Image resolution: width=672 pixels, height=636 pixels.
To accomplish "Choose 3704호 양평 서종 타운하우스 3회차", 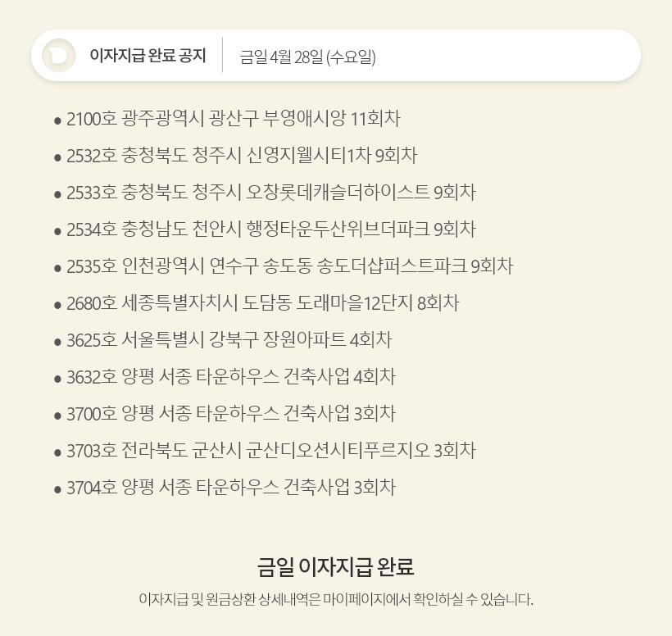I will click(x=231, y=488).
